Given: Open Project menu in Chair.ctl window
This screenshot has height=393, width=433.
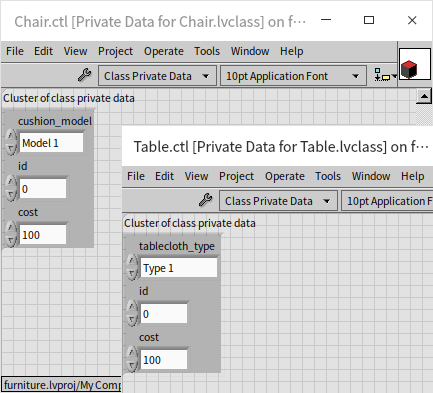Looking at the screenshot, I should [115, 51].
